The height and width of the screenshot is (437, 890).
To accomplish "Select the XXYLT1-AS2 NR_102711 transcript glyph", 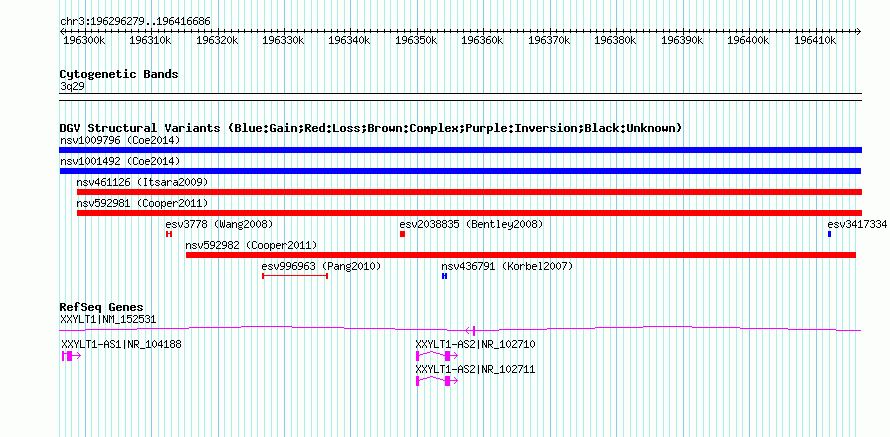I will click(x=437, y=381).
